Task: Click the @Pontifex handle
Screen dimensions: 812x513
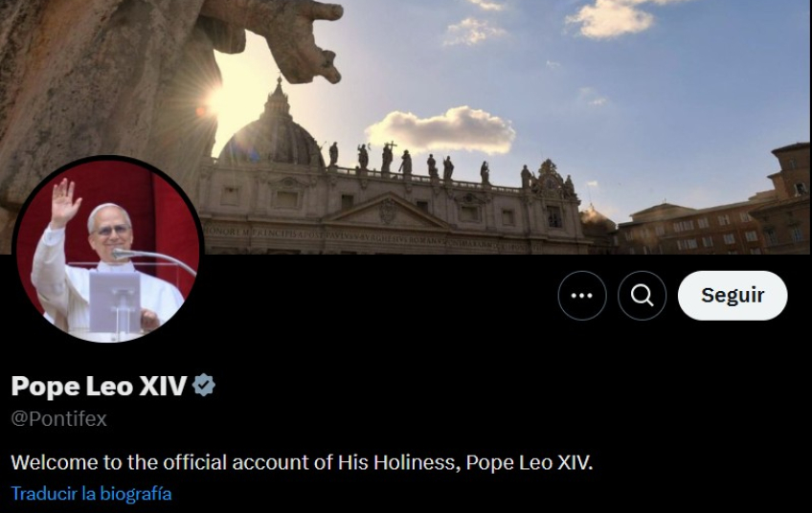Action: (58, 419)
